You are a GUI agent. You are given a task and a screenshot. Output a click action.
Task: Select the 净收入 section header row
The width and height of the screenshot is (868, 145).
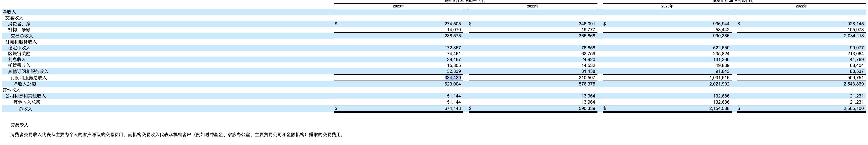click(9, 12)
